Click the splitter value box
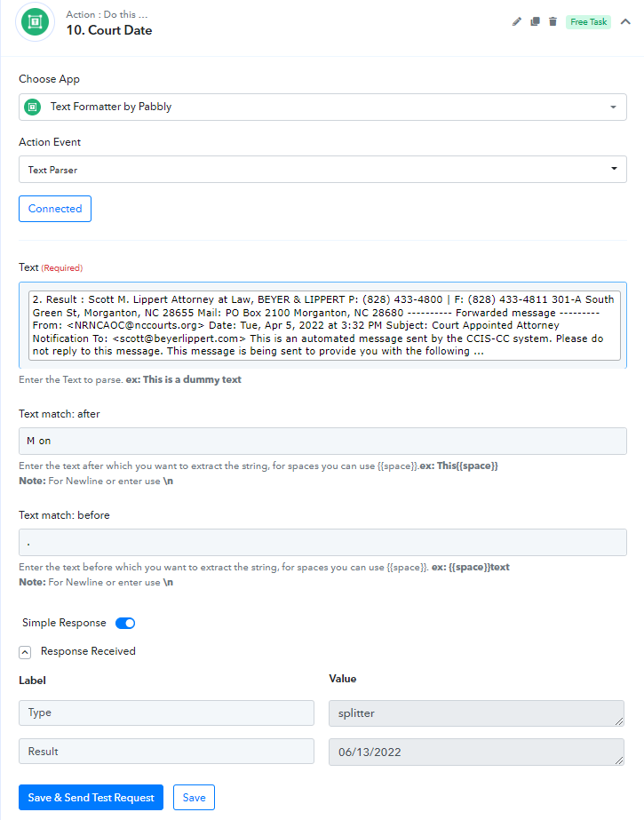 pos(476,713)
